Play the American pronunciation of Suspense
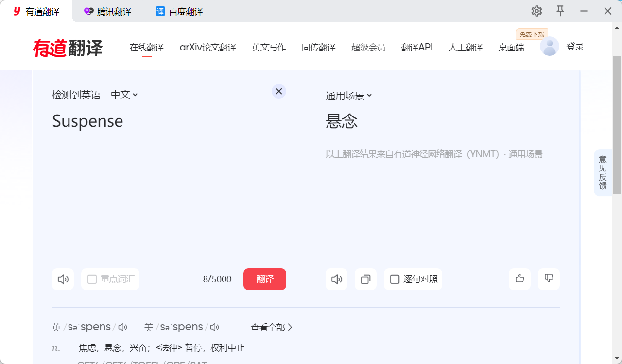The width and height of the screenshot is (622, 364). tap(214, 327)
